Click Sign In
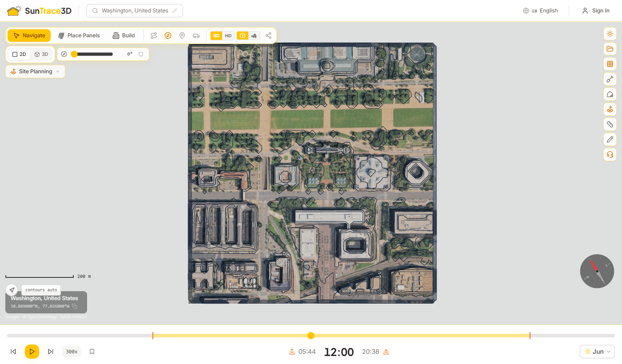Screen dimensions: 622x364 click(596, 11)
